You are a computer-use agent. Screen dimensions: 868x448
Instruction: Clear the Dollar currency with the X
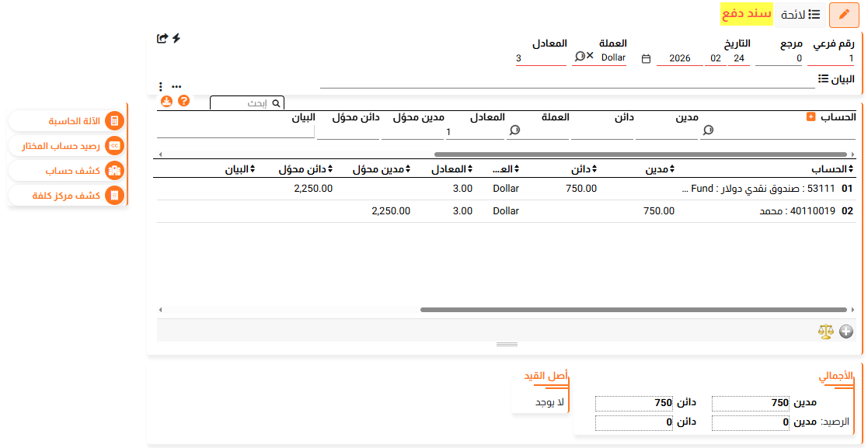click(590, 57)
